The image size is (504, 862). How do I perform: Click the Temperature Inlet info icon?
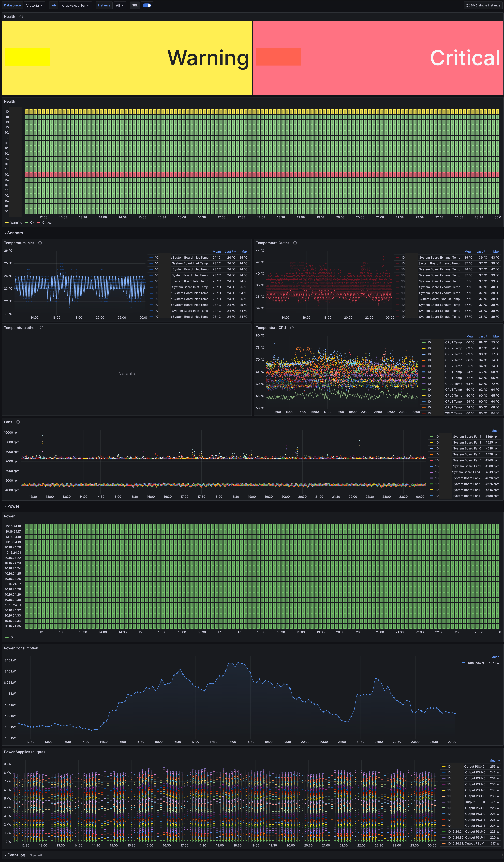pyautogui.click(x=40, y=243)
